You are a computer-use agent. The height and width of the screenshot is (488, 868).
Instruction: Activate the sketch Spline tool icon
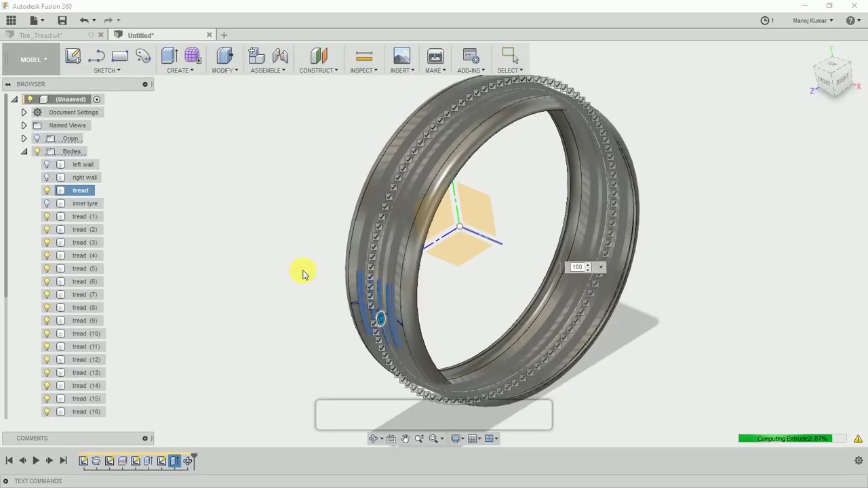(143, 56)
